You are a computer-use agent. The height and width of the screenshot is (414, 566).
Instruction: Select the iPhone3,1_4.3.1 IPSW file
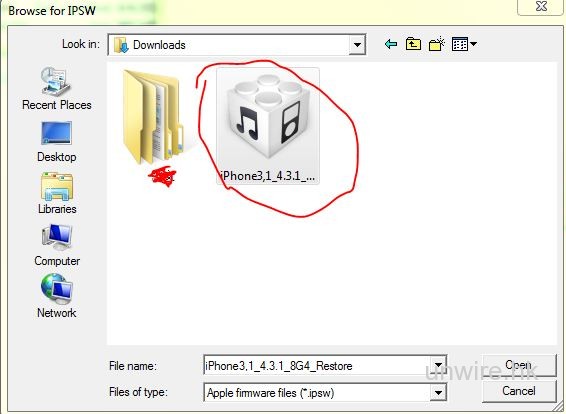pyautogui.click(x=268, y=126)
